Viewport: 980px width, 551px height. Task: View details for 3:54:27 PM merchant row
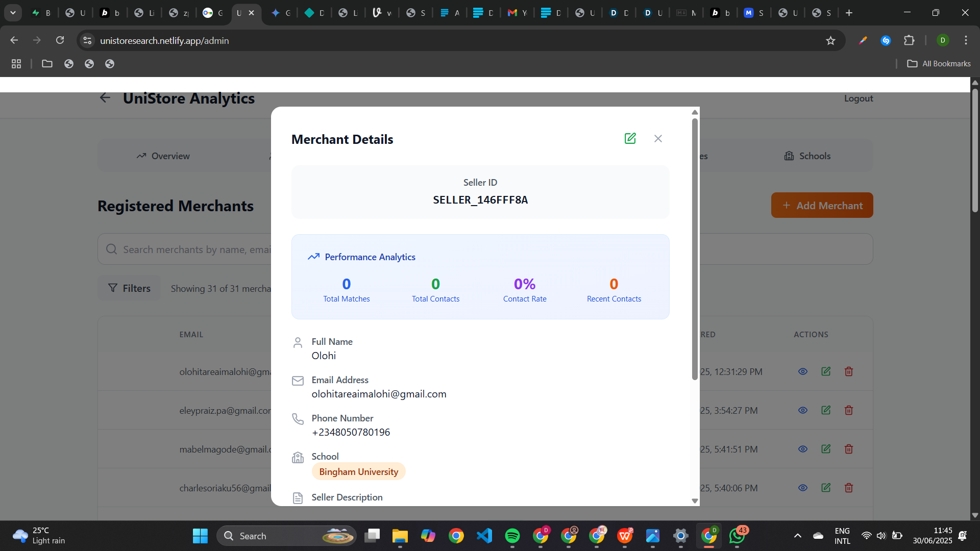click(x=803, y=410)
